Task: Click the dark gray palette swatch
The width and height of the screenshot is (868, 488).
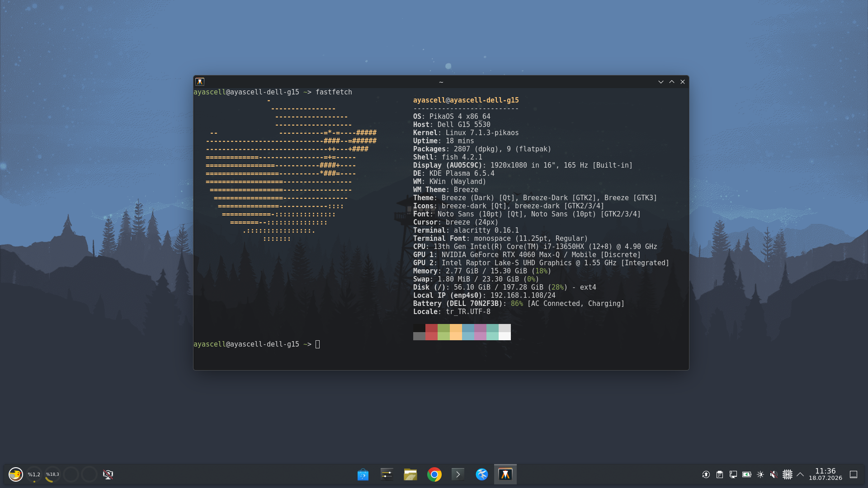Action: click(x=419, y=336)
